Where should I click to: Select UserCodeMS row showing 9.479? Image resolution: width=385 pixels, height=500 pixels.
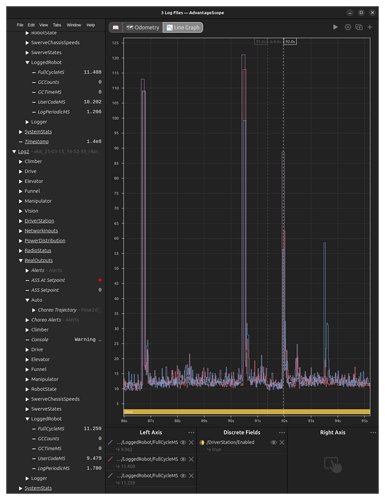(x=51, y=458)
